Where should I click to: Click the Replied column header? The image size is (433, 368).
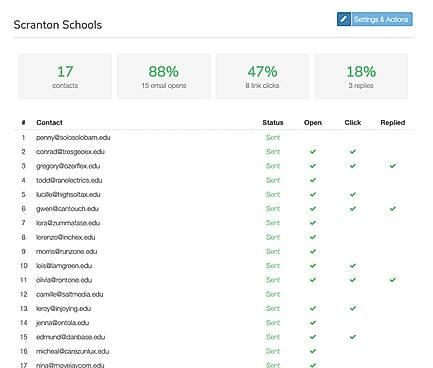[x=393, y=123]
